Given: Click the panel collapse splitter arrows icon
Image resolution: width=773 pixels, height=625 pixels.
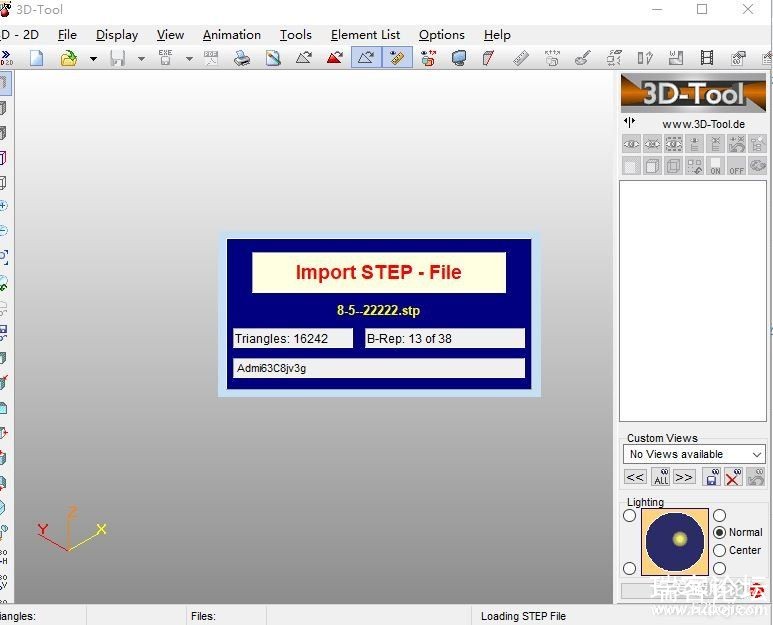Looking at the screenshot, I should (630, 122).
